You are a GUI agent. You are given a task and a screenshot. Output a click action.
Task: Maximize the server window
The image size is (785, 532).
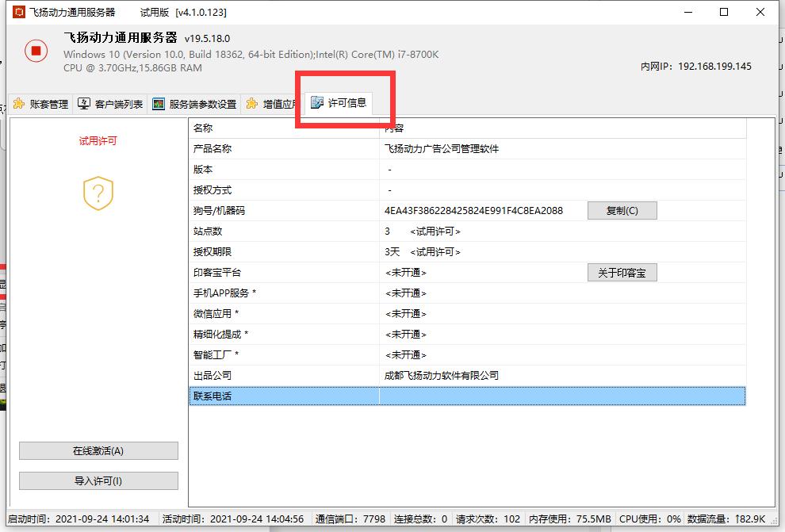[724, 12]
